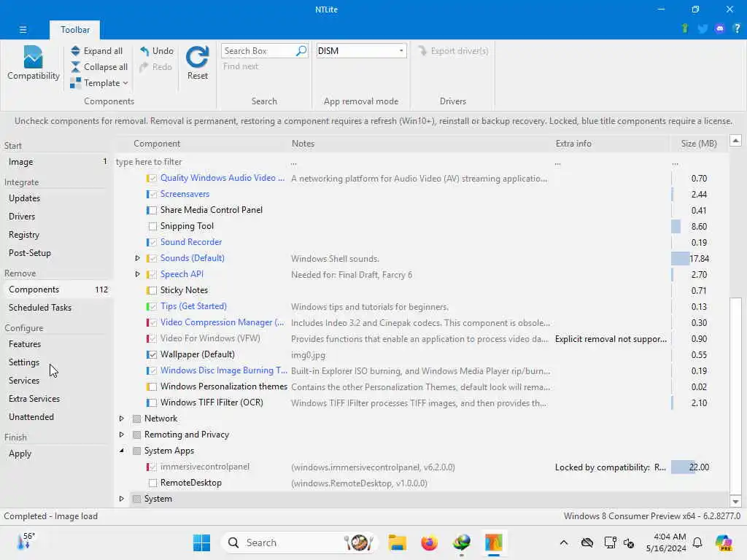
Task: Click the help question mark icon
Action: (737, 28)
